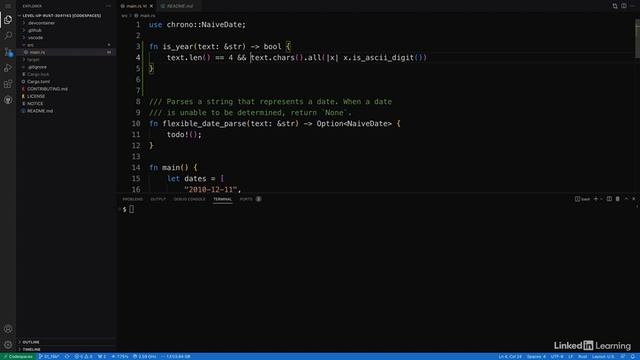
Task: Switch to the Output panel tab
Action: tap(158, 199)
